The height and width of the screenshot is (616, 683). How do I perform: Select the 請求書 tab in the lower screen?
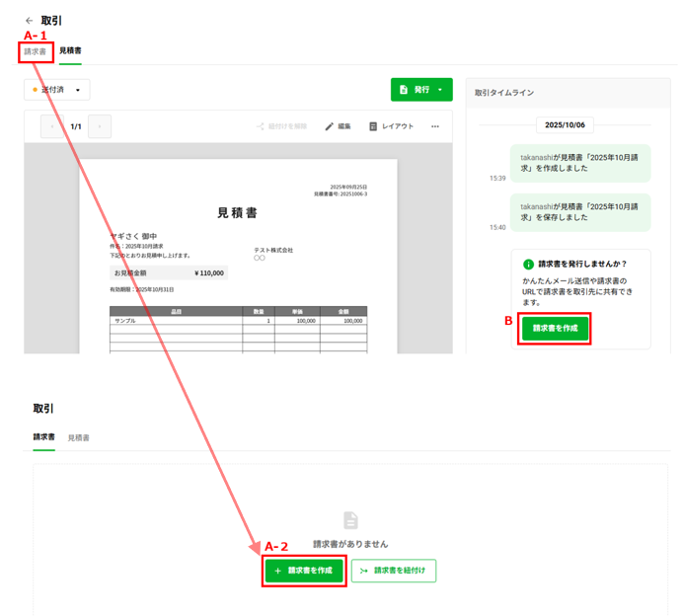point(44,437)
